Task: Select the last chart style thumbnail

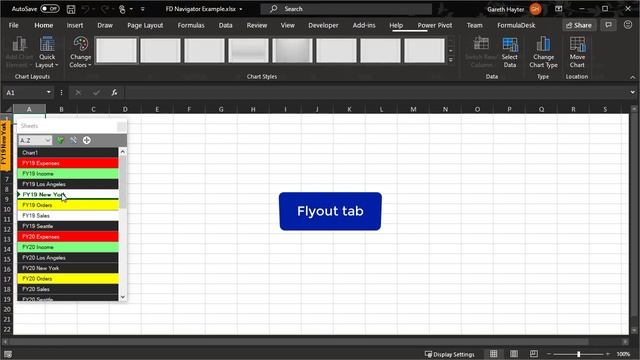Action: click(424, 50)
